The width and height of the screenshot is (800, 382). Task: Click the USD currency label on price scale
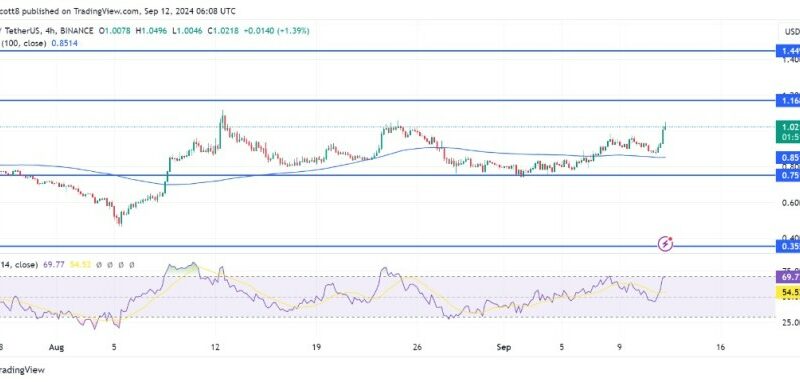pyautogui.click(x=792, y=32)
